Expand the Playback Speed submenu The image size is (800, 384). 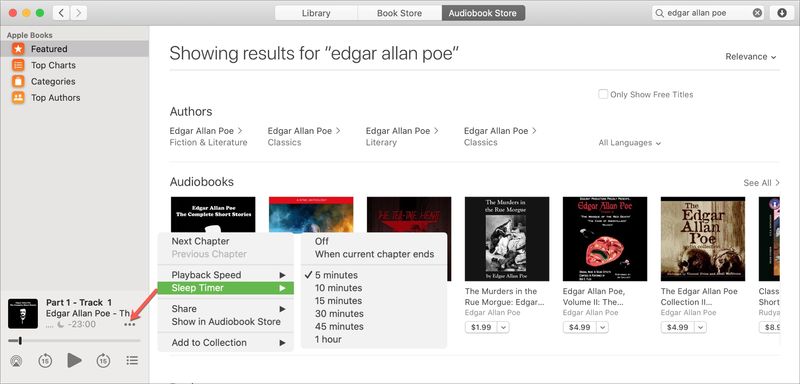[x=226, y=275]
